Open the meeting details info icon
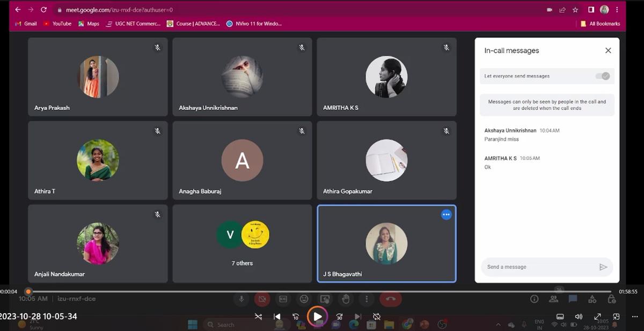 [x=534, y=299]
